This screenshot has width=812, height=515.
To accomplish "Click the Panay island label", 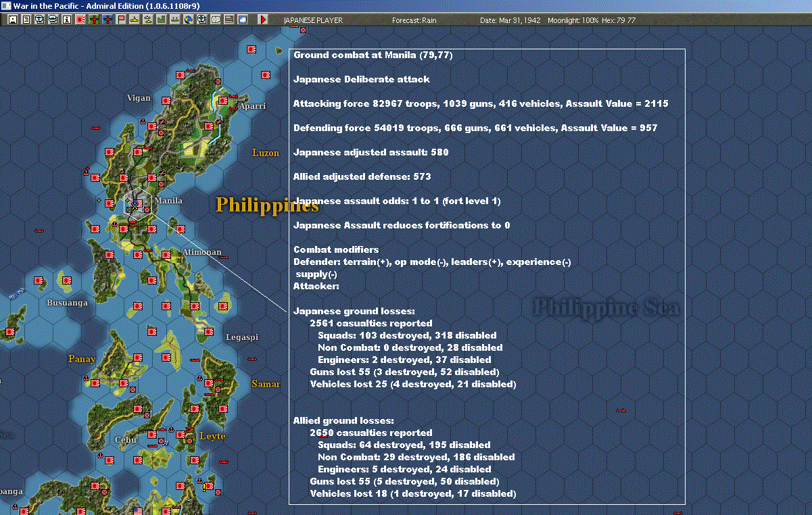I will coord(82,359).
